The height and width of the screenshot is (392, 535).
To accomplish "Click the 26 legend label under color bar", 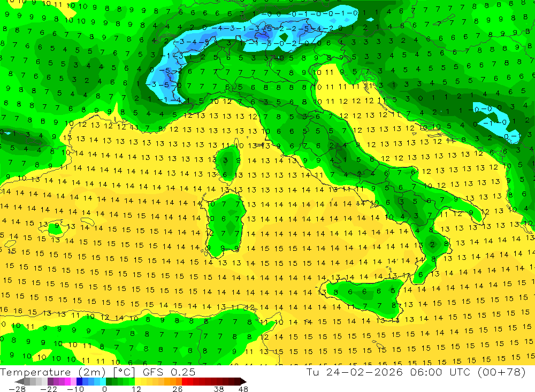I will click(178, 389).
